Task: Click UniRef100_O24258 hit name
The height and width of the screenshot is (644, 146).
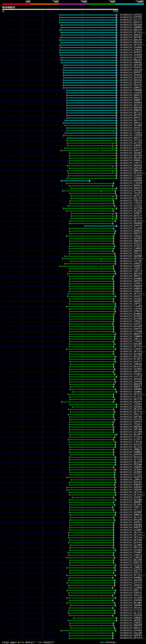Action: click(x=131, y=57)
